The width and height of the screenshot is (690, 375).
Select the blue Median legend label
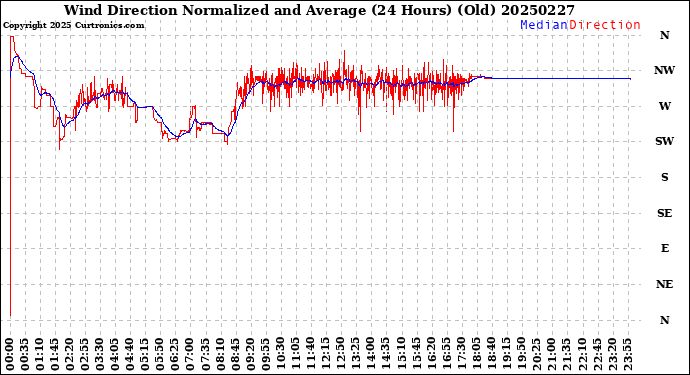544,25
